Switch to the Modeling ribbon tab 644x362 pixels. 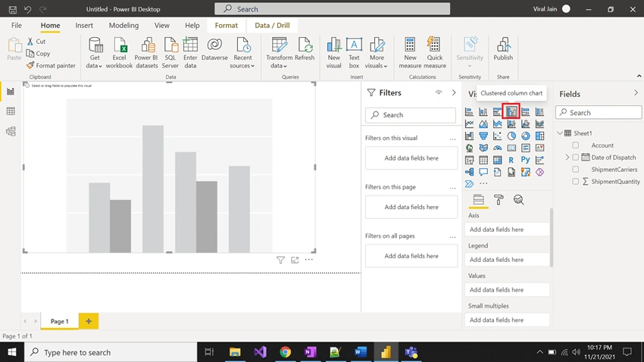(123, 26)
